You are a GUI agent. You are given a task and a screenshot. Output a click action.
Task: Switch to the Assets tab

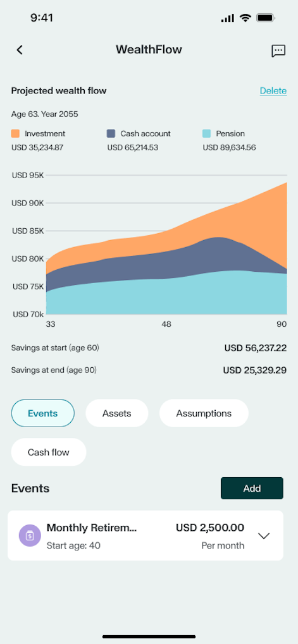coord(117,413)
